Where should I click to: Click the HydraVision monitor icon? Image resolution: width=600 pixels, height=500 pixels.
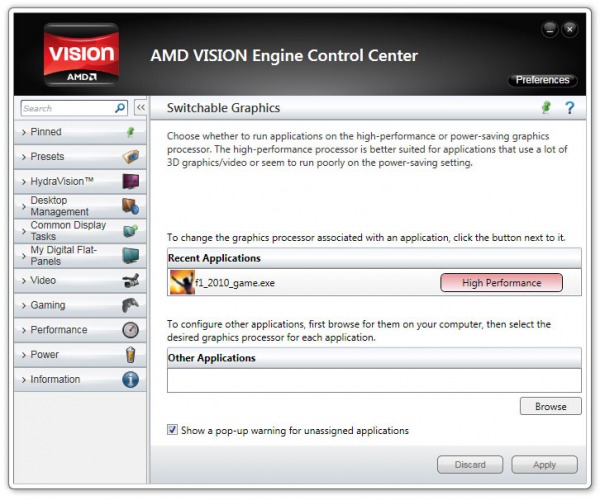[x=130, y=181]
